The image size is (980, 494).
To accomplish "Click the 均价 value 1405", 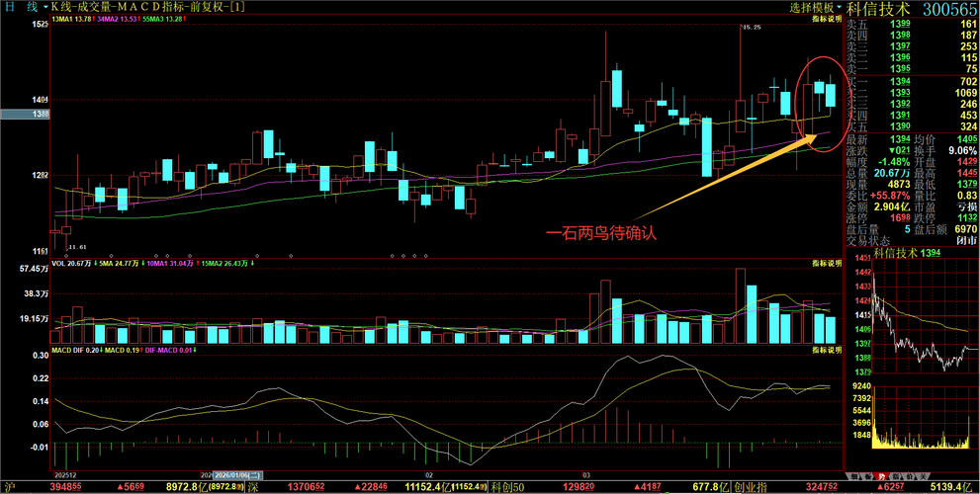I will (965, 139).
